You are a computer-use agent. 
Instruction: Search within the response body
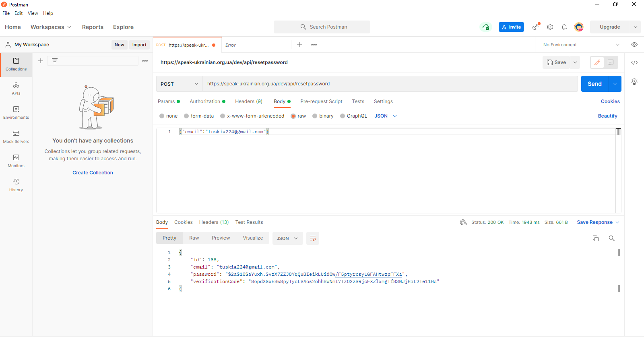[612, 238]
